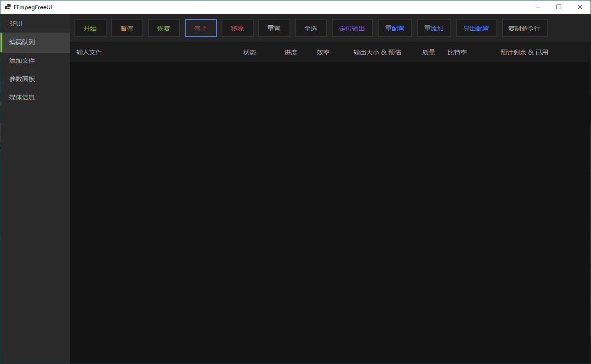Start encoding with the 开始 button
The width and height of the screenshot is (591, 364).
pos(90,28)
